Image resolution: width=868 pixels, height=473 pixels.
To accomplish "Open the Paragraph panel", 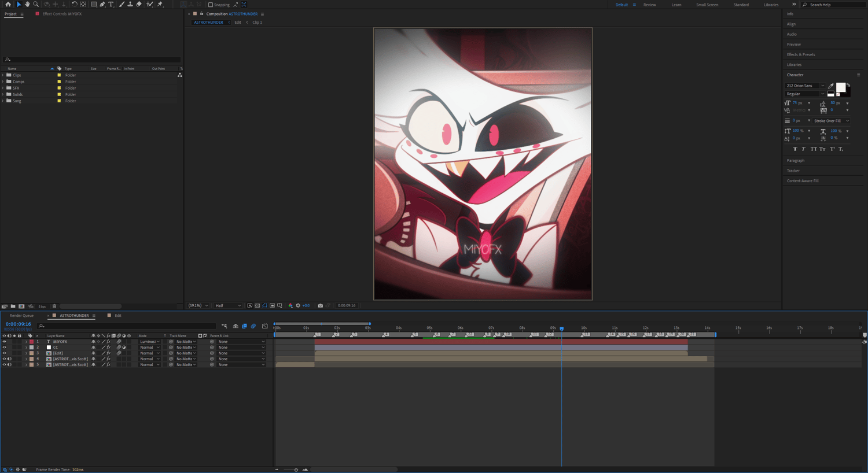I will point(796,160).
